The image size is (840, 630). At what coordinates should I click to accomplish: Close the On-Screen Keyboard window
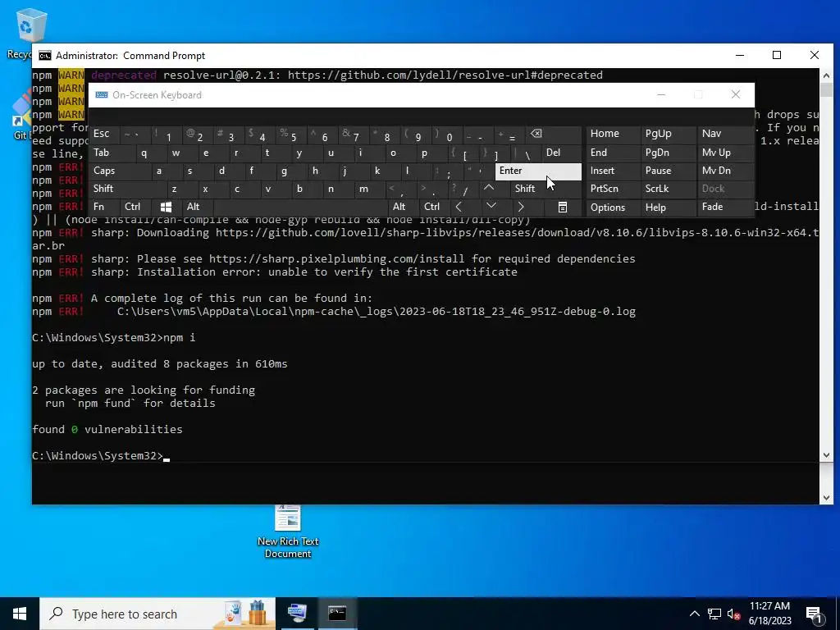[736, 95]
